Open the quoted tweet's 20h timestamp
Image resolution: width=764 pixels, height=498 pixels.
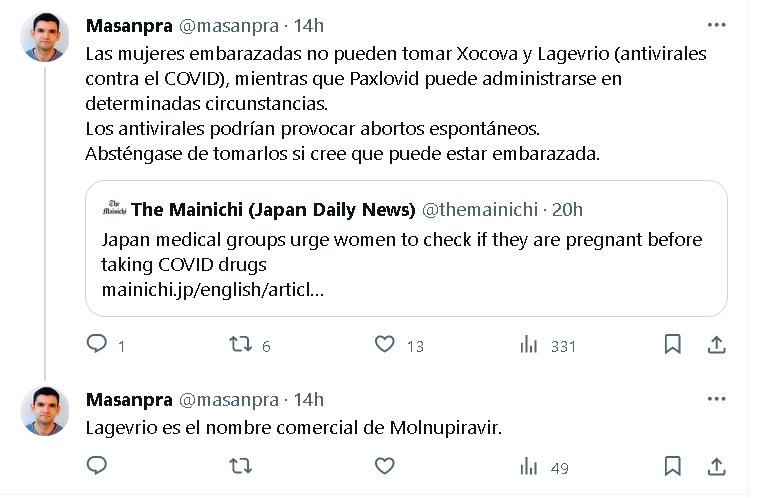pos(567,209)
